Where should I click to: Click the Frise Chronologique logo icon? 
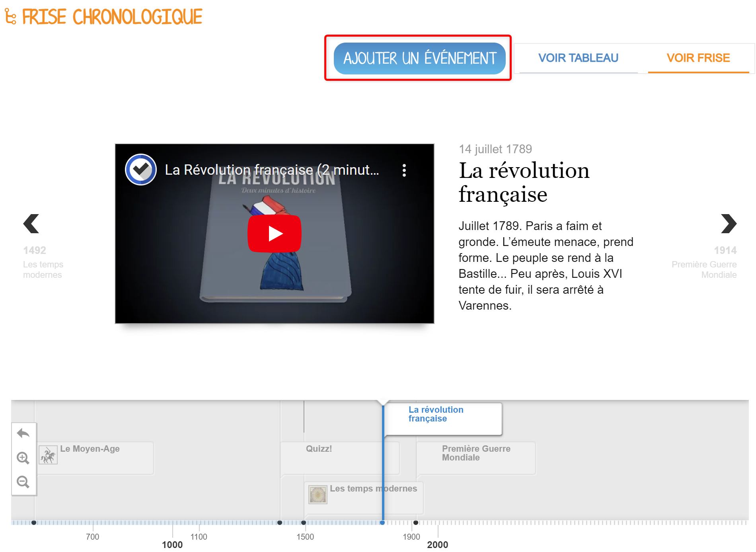(10, 17)
